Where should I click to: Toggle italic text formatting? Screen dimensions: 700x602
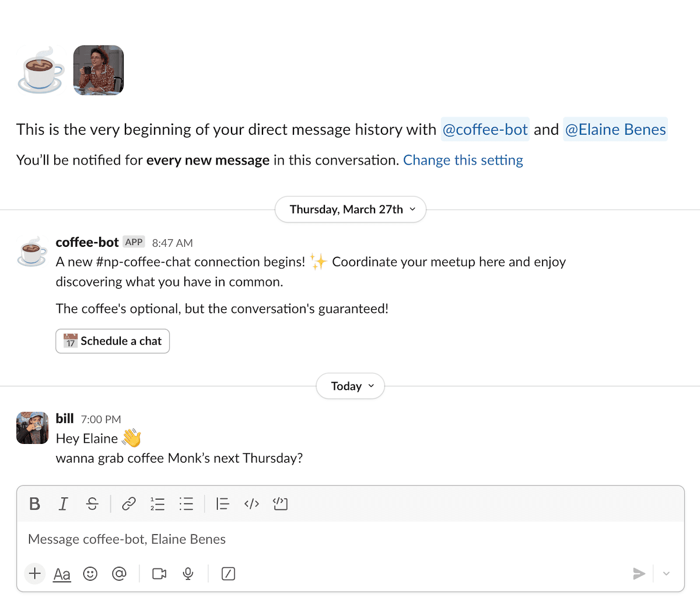point(64,504)
